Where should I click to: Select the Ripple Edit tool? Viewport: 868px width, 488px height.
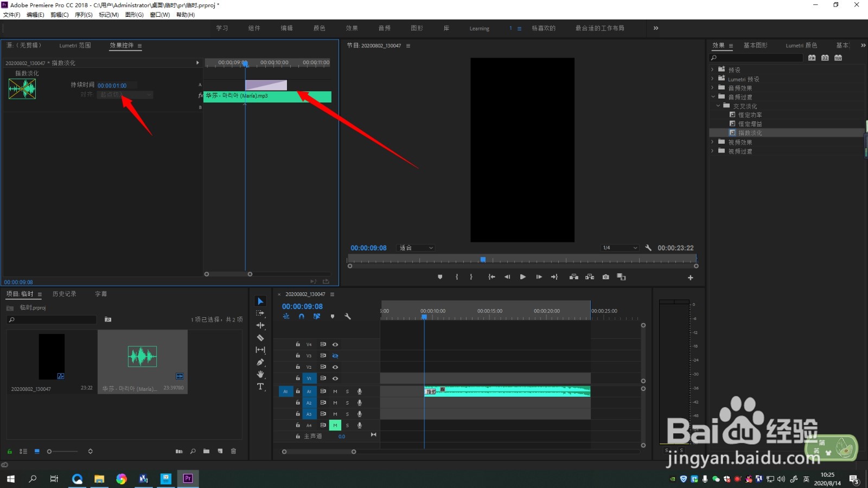260,325
